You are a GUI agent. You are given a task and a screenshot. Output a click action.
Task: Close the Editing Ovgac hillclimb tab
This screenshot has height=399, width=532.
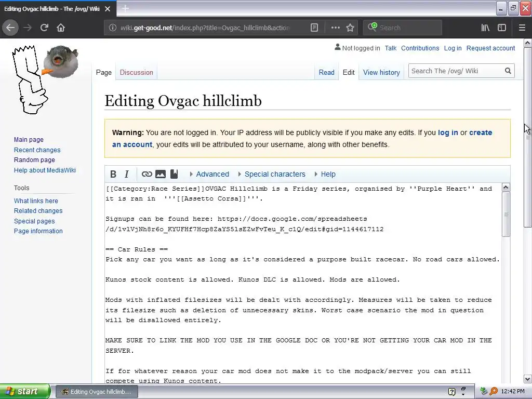click(x=108, y=9)
